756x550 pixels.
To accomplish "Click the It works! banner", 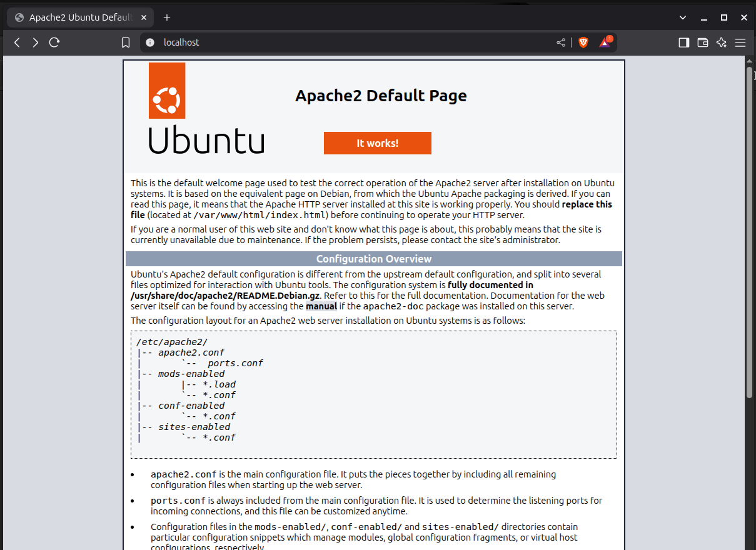I will pos(378,143).
